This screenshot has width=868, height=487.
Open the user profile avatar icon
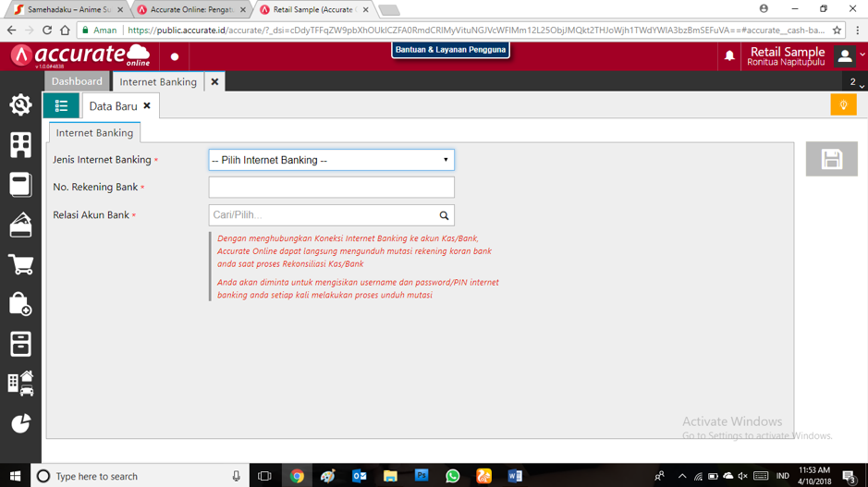tap(845, 55)
